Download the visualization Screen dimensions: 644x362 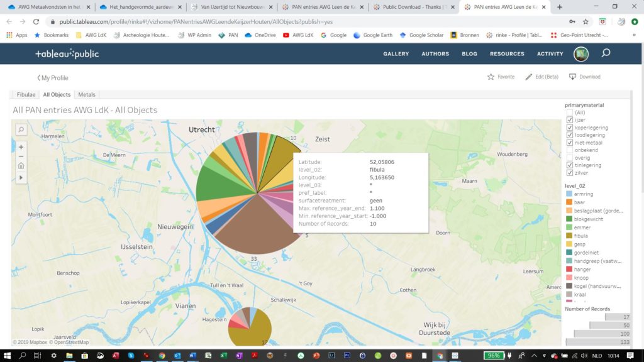pos(585,77)
